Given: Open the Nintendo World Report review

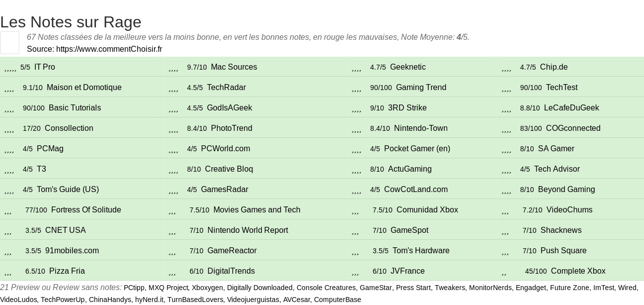Looking at the screenshot, I should tap(247, 230).
